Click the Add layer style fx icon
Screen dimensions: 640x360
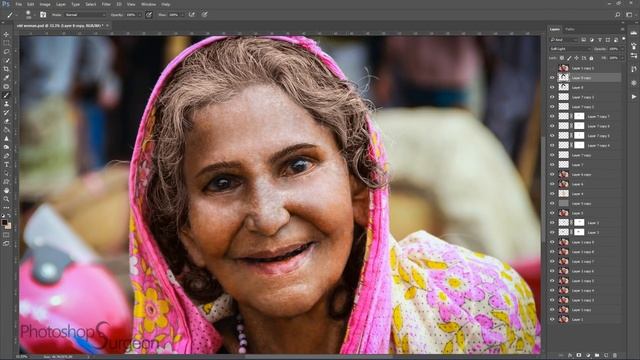(x=570, y=355)
